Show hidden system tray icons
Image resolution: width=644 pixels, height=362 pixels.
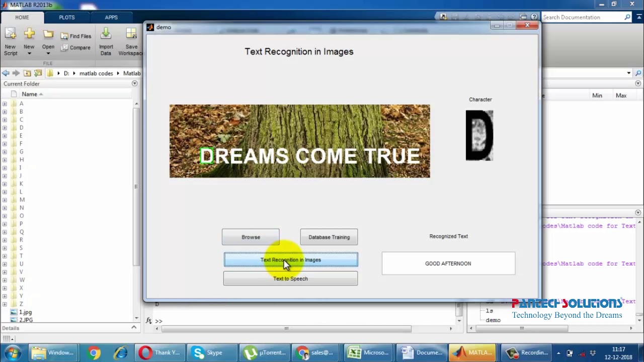pyautogui.click(x=558, y=352)
